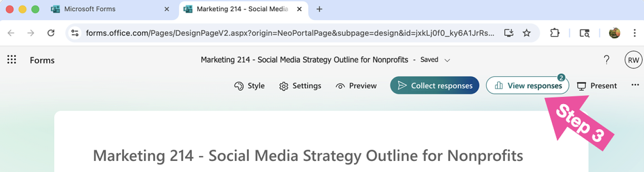This screenshot has width=644, height=172.
Task: Go forward in browser history
Action: (31, 33)
